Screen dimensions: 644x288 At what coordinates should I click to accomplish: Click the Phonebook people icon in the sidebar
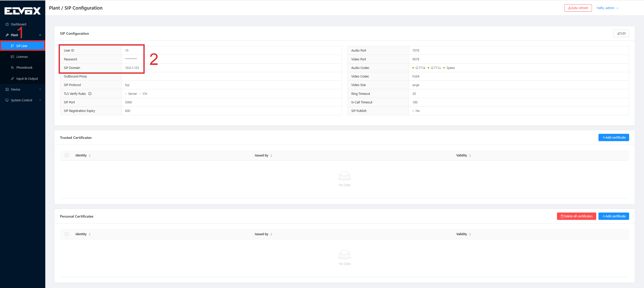point(12,68)
